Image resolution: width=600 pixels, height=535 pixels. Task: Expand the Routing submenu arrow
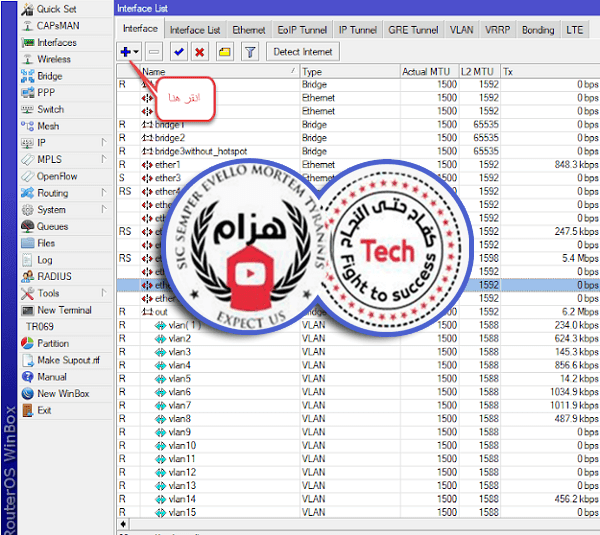tap(104, 192)
